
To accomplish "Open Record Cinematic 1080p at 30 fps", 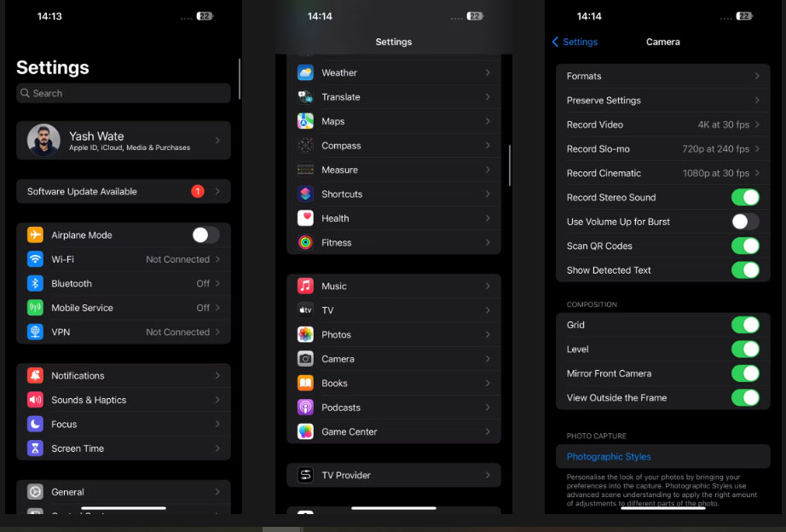I will click(662, 173).
